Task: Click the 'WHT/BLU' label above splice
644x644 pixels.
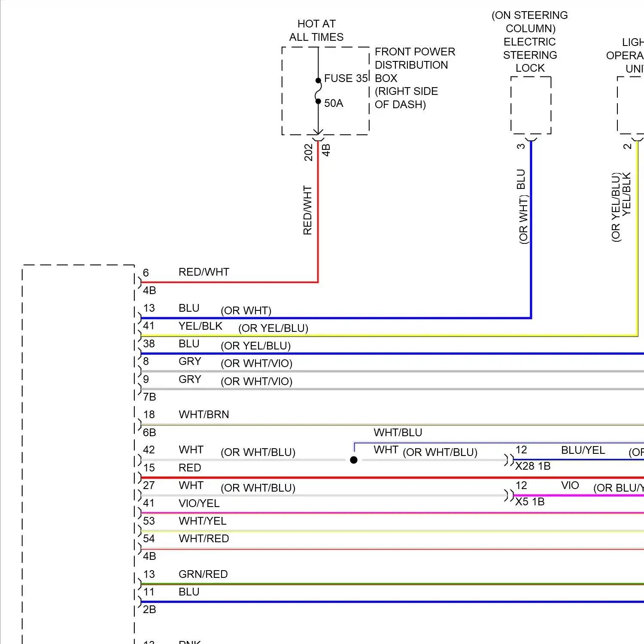Action: coord(398,432)
